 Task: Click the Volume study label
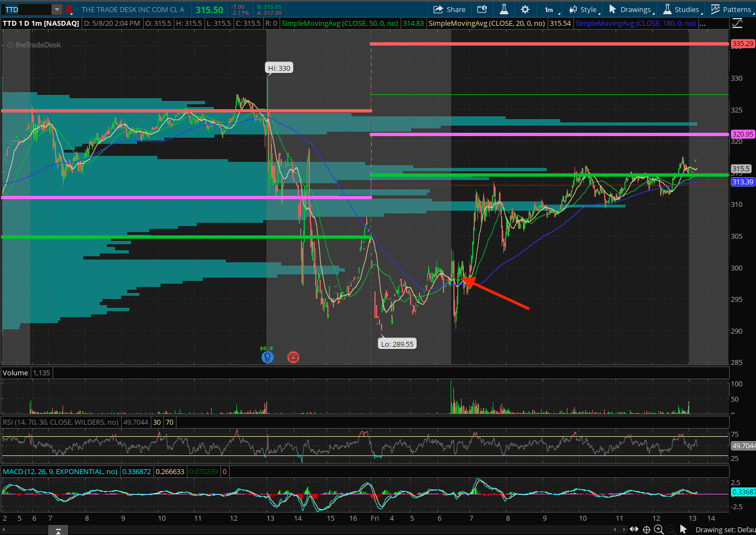coord(15,373)
